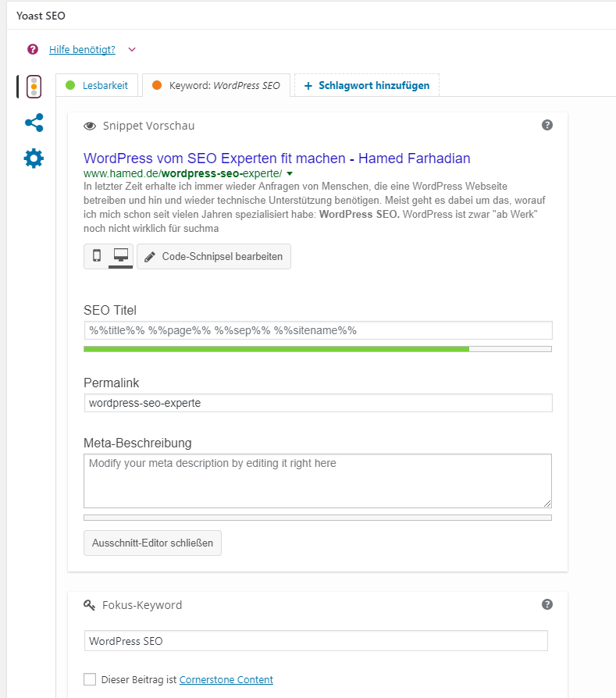
Task: Click the snippet URL www.hamed.de/wordpress-seo-experte/
Action: (183, 173)
